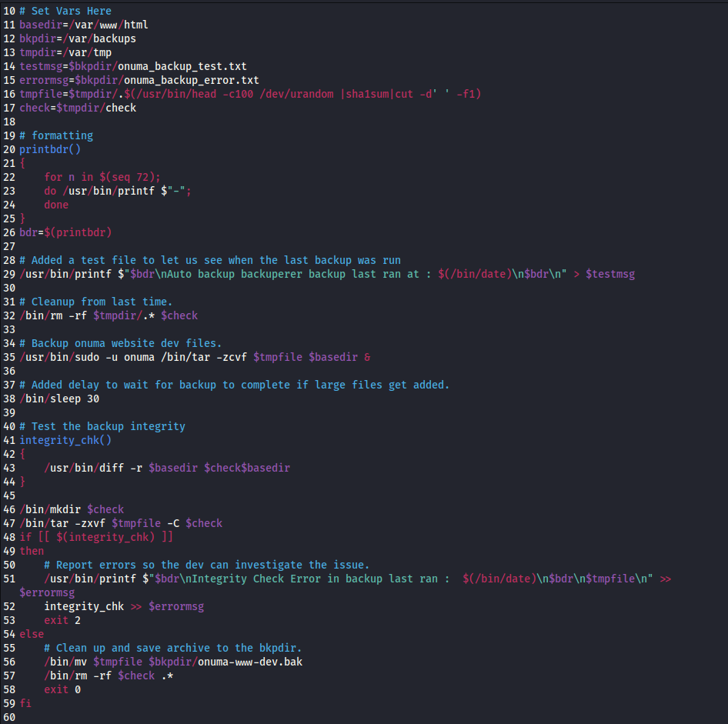The width and height of the screenshot is (728, 724).
Task: Click the line 'do /usr/bin/printf $"-";'
Action: (118, 192)
